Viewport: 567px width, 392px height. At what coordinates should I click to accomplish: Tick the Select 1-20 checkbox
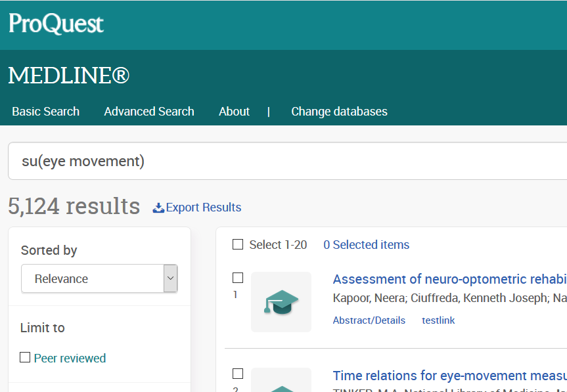(238, 245)
